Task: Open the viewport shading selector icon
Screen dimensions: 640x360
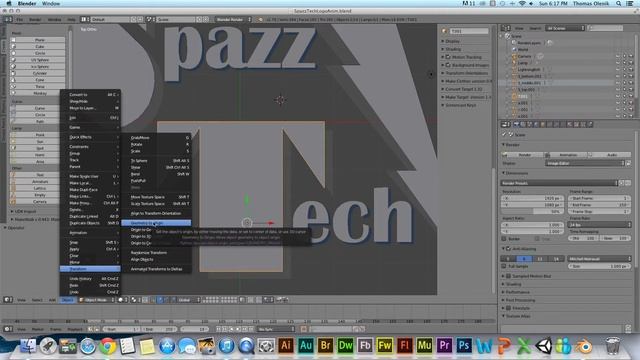Action: point(122,300)
